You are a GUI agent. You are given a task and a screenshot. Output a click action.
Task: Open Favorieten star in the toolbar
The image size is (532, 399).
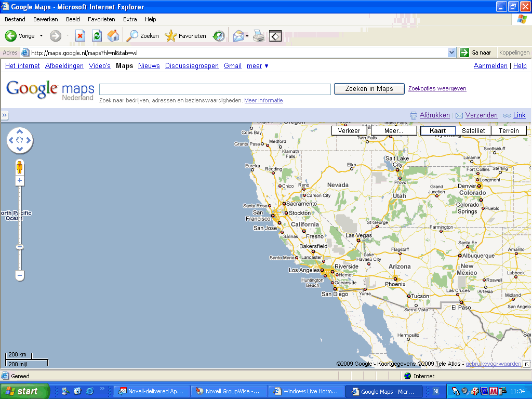(185, 36)
